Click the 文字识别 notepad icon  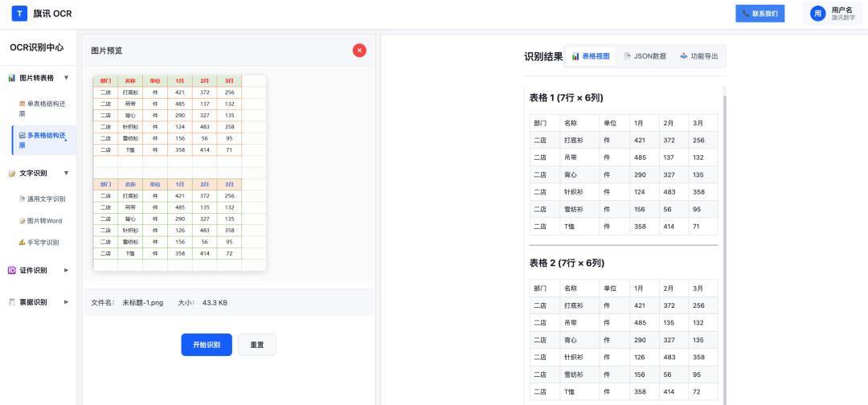(11, 174)
